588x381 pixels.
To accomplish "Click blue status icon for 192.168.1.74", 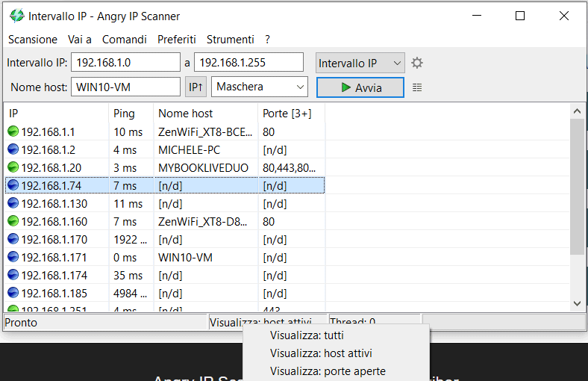I will (x=13, y=185).
